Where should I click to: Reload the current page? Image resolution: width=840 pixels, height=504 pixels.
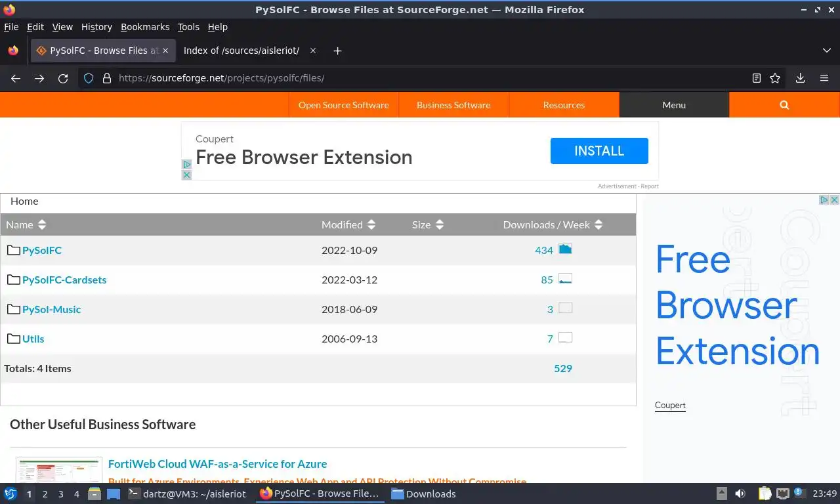(x=63, y=78)
